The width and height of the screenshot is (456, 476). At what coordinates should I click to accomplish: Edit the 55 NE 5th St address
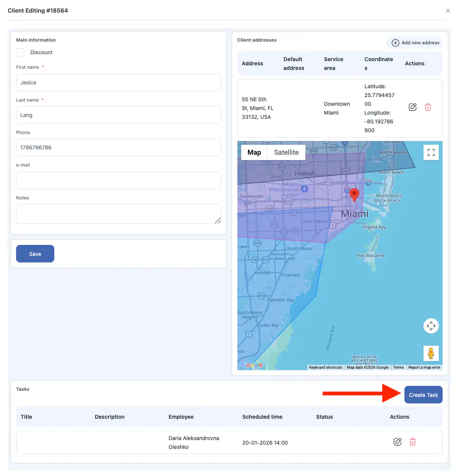[412, 107]
